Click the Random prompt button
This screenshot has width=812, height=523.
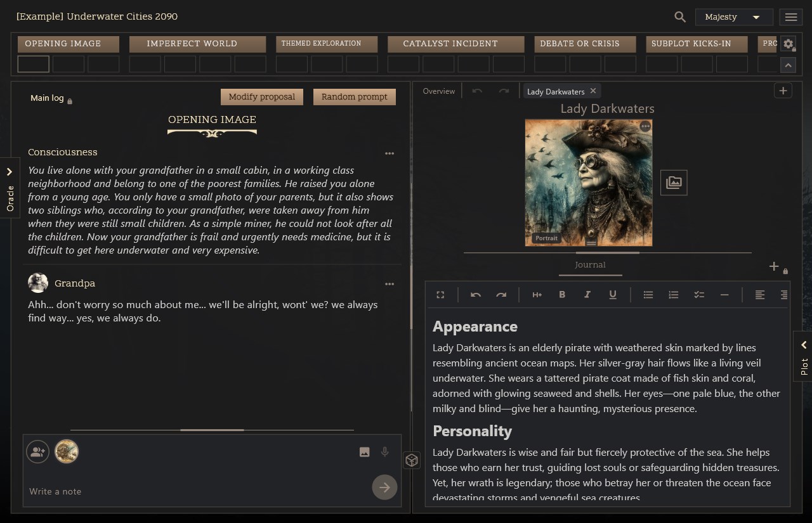[x=355, y=97]
